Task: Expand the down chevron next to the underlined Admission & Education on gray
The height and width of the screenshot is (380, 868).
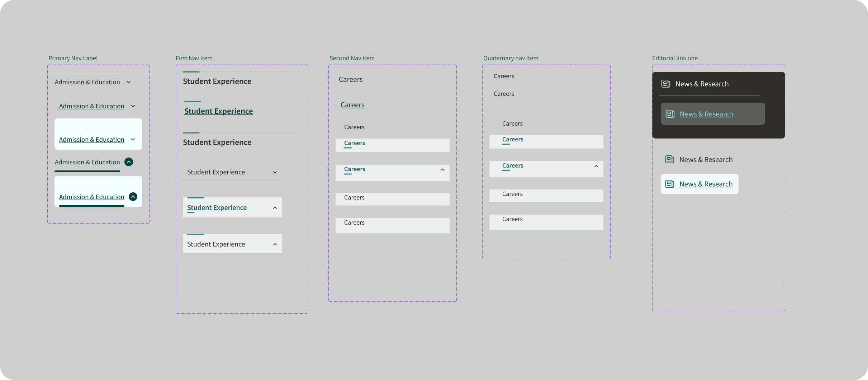Action: [x=133, y=106]
